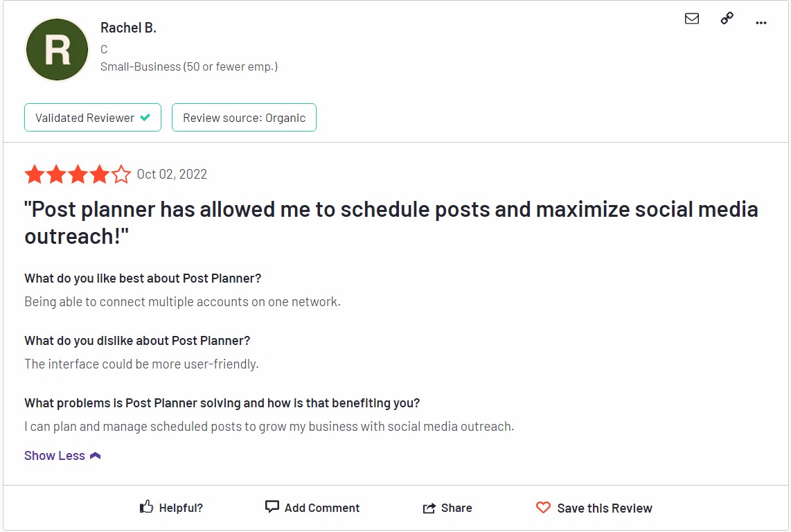Open sharing options from Share control

(x=447, y=507)
